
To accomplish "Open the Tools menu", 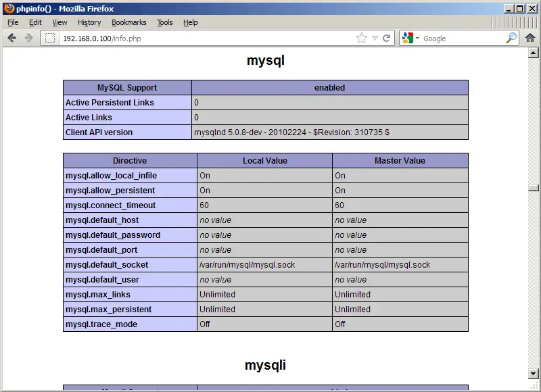I will 164,22.
